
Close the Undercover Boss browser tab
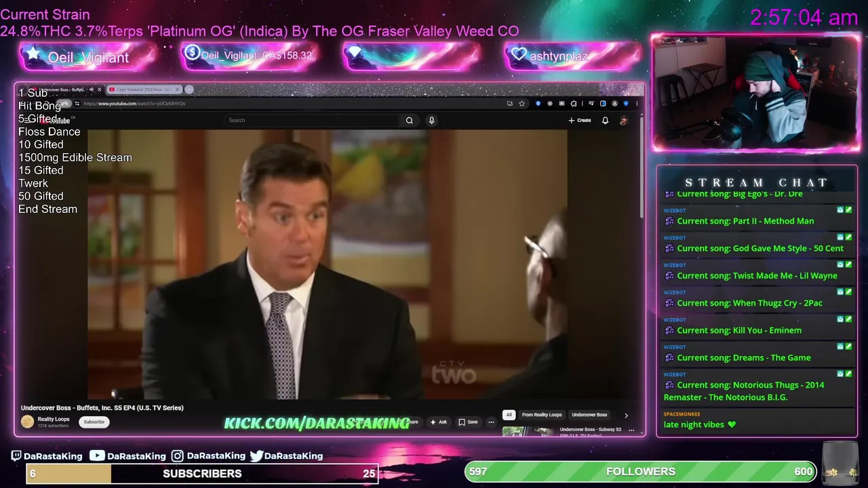point(100,89)
